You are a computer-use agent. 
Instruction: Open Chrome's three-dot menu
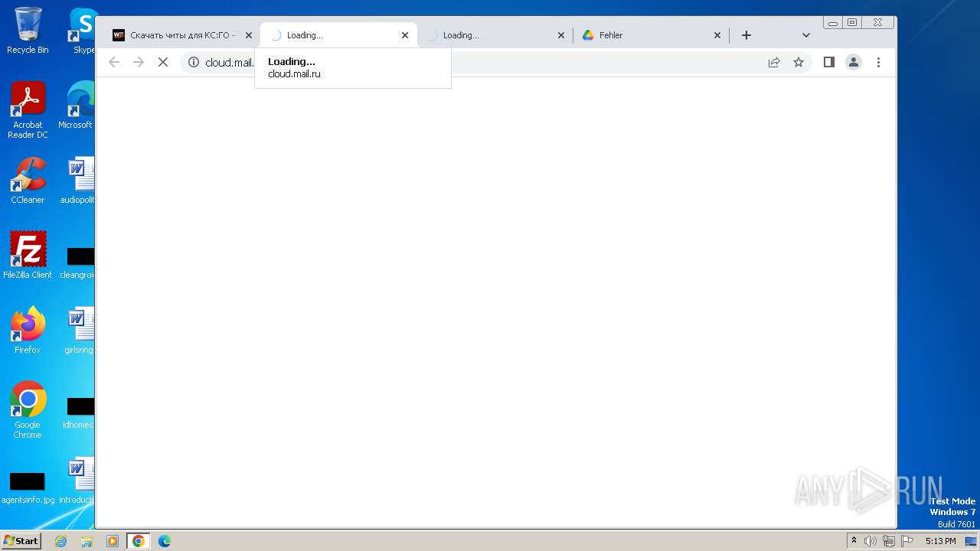coord(879,62)
